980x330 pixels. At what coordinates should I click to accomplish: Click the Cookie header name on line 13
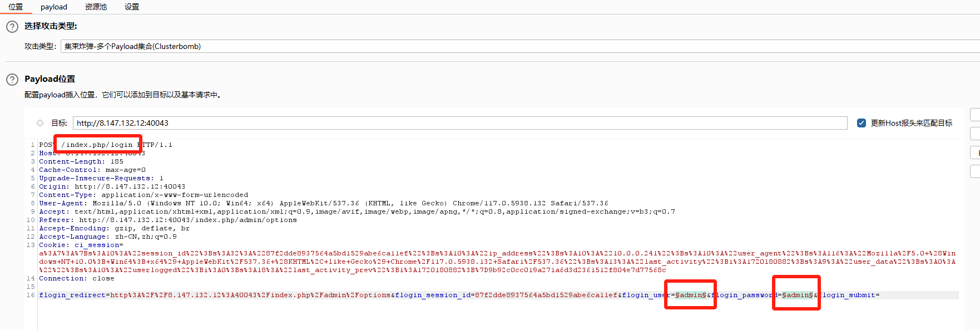coord(54,245)
